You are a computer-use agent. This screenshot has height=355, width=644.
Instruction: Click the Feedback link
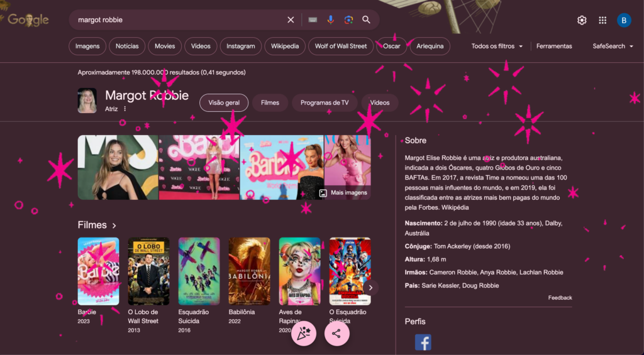coord(560,298)
